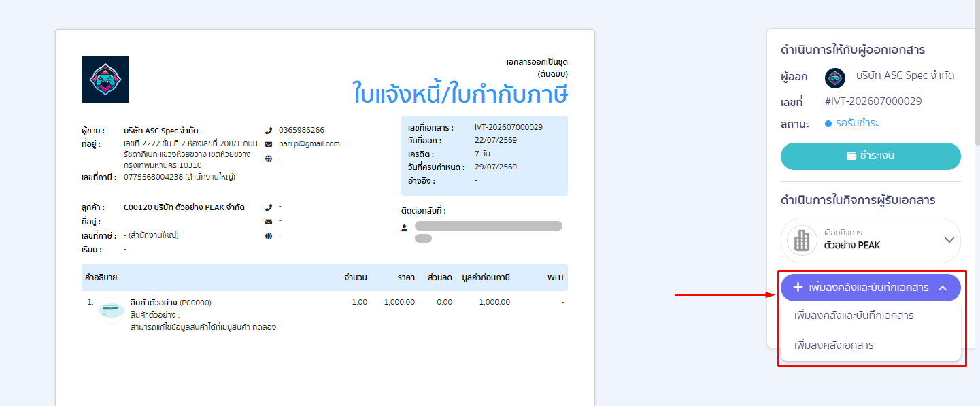
Task: Click the product thumbnail for สินค้าตัวอย่าง
Action: pyautogui.click(x=111, y=309)
